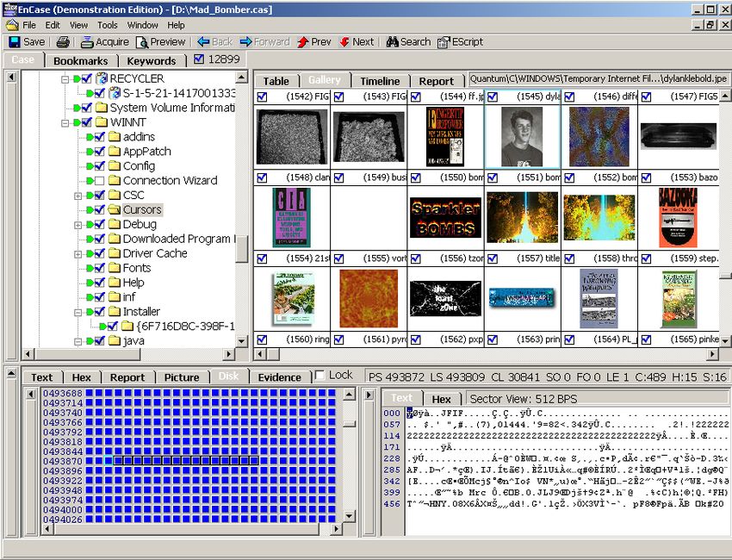
Task: Collapse the WINNT tree node
Action: 65,123
